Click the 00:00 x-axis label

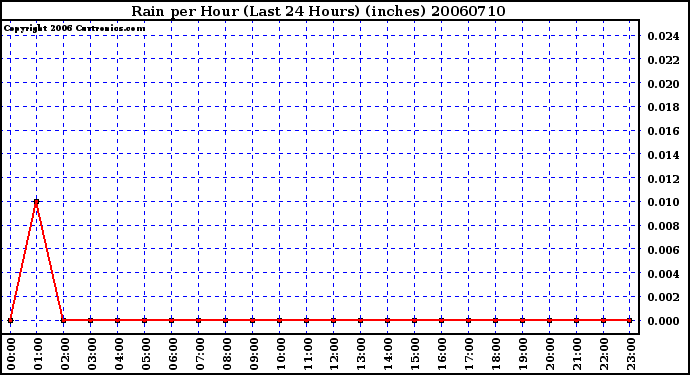[x=11, y=354]
